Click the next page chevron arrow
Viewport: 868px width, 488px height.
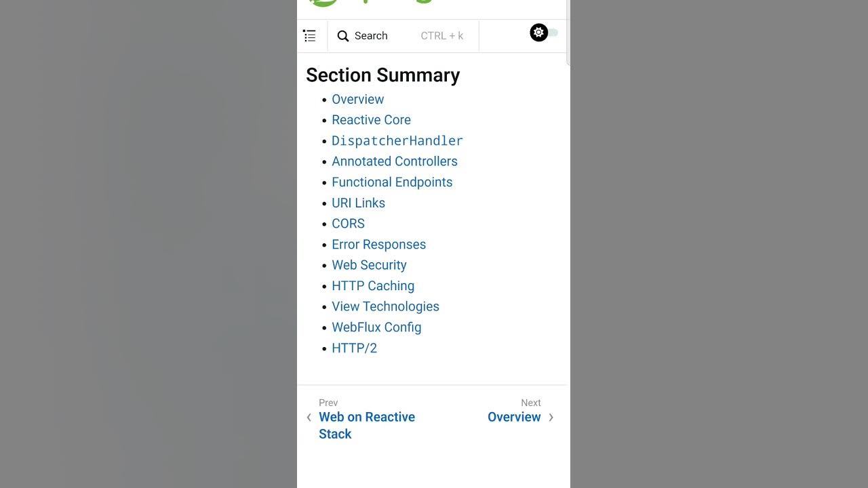click(551, 418)
